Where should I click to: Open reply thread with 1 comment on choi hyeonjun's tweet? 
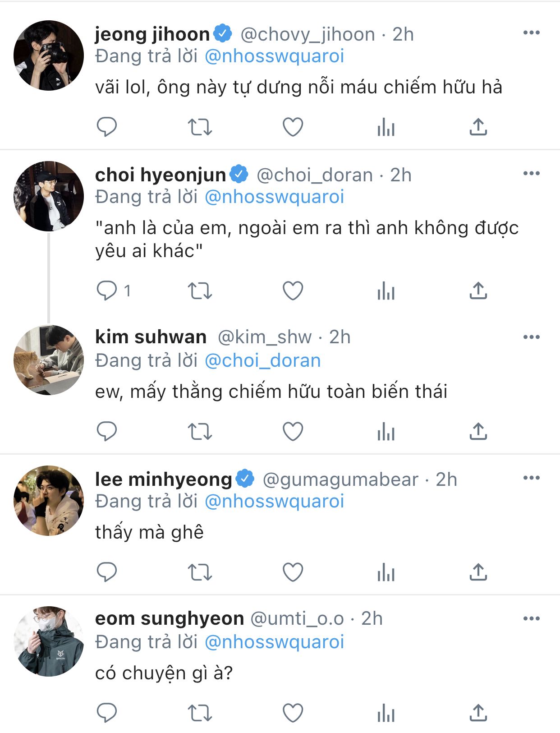point(113,290)
